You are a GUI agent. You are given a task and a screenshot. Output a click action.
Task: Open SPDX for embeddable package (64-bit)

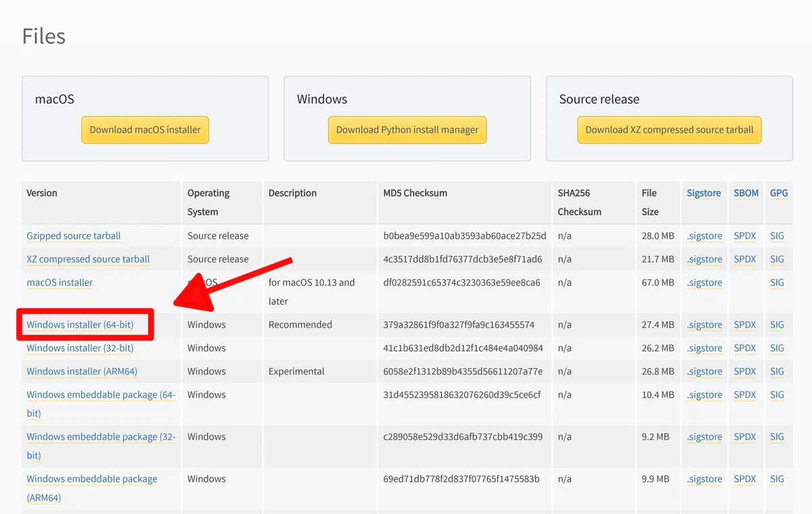[x=744, y=395]
